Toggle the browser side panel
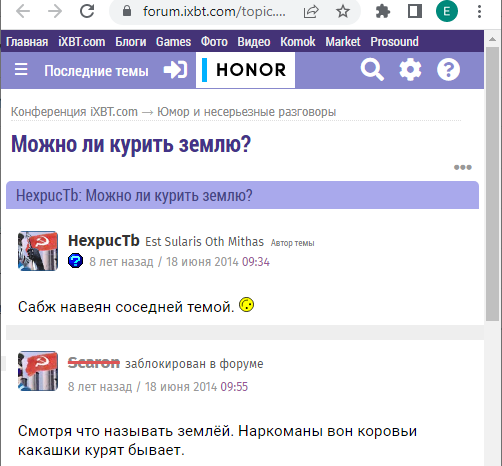This screenshot has width=502, height=466. (x=415, y=12)
